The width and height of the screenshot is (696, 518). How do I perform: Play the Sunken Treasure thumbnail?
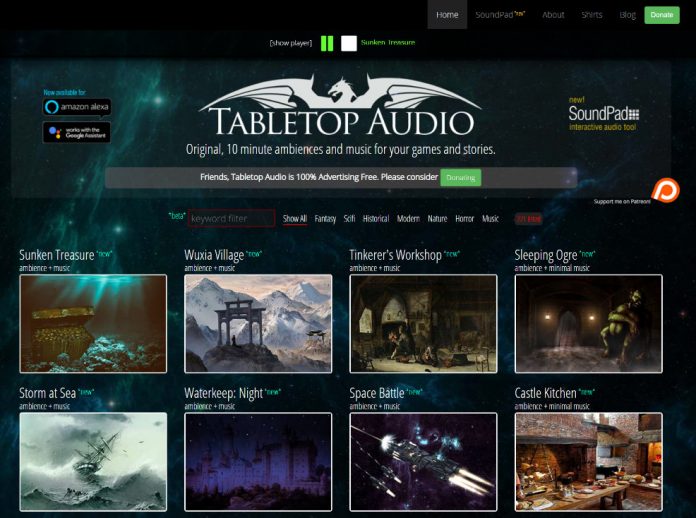tap(93, 324)
